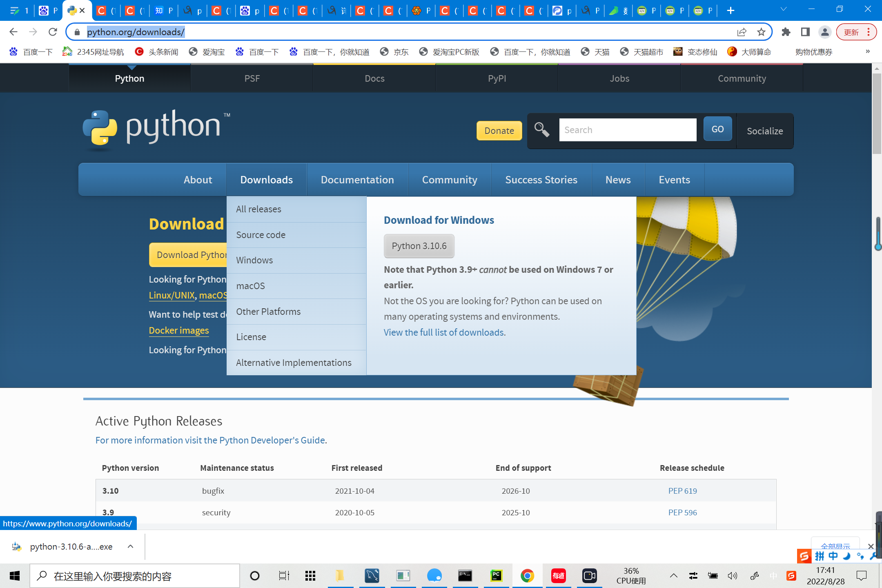Open the notification center icon
Image resolution: width=882 pixels, height=588 pixels.
(x=862, y=576)
